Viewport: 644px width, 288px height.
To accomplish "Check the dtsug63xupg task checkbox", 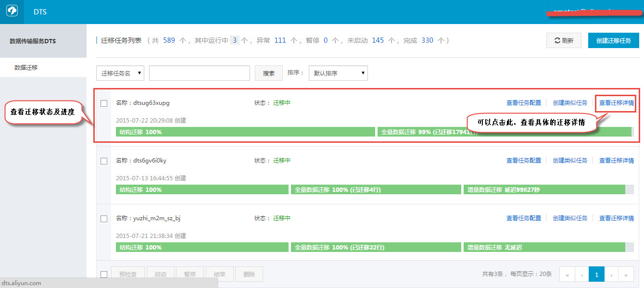I will tap(103, 103).
